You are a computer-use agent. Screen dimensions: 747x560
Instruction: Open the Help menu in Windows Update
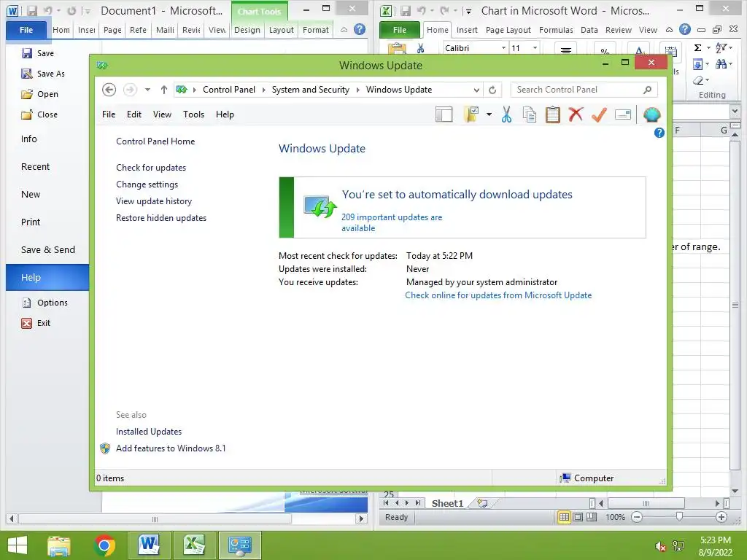click(x=225, y=114)
